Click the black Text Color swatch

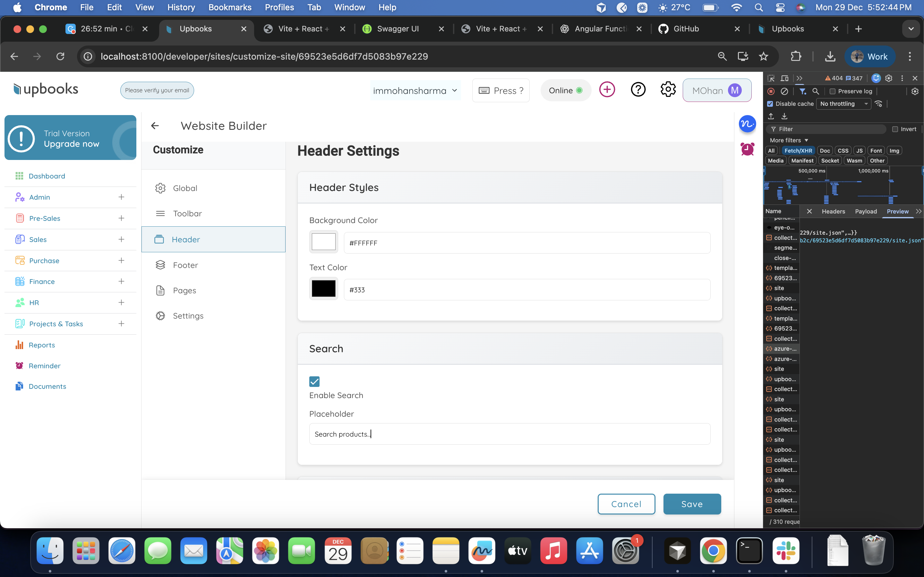[323, 288]
